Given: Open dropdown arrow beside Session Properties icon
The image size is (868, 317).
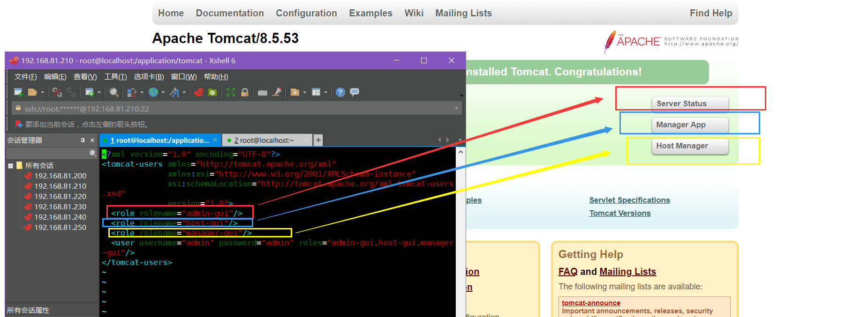Looking at the screenshot, I should coord(99,92).
